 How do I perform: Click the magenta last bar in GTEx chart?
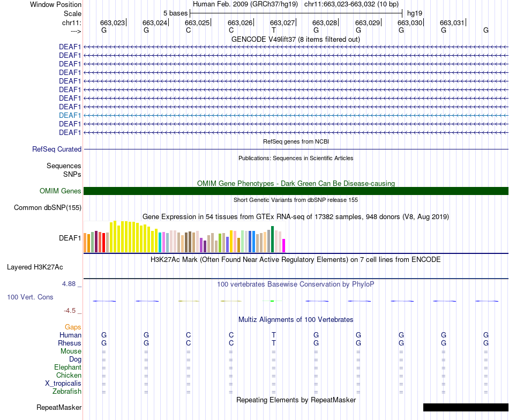284,246
